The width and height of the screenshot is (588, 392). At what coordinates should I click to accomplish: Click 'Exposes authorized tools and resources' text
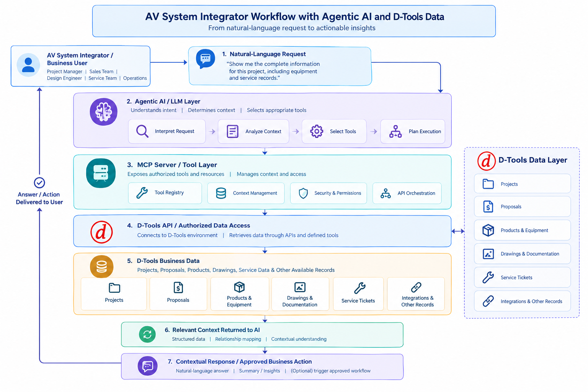pyautogui.click(x=176, y=174)
